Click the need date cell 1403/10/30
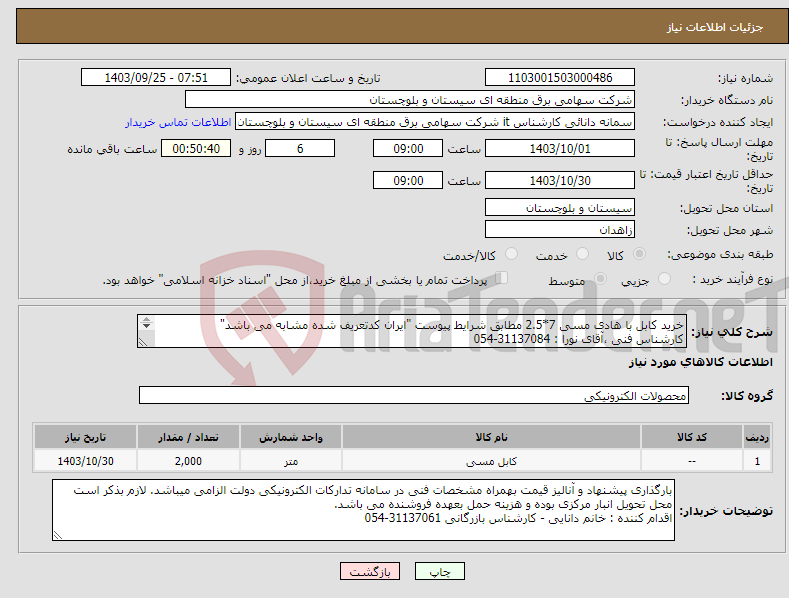The image size is (789, 598). (85, 461)
